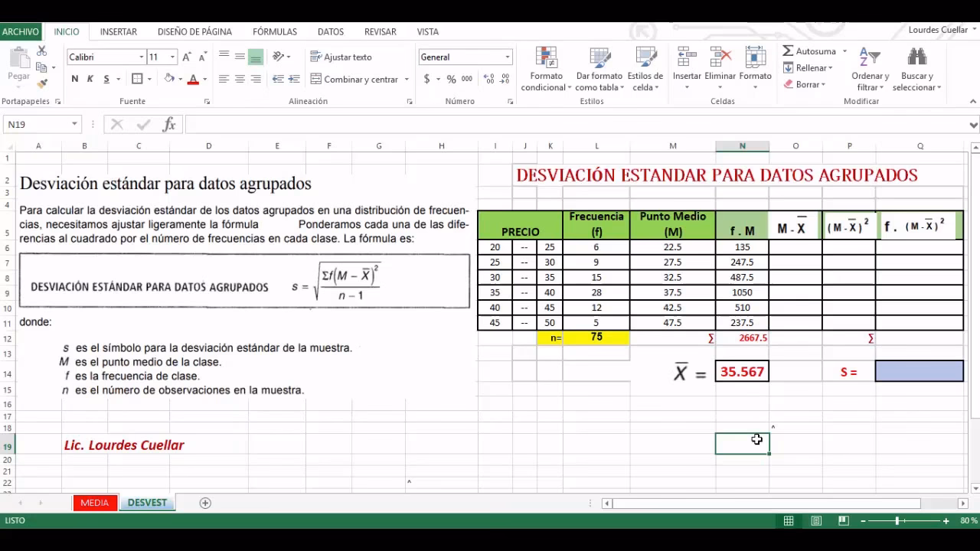
Task: Open the MEDIA sheet tab
Action: pyautogui.click(x=94, y=503)
